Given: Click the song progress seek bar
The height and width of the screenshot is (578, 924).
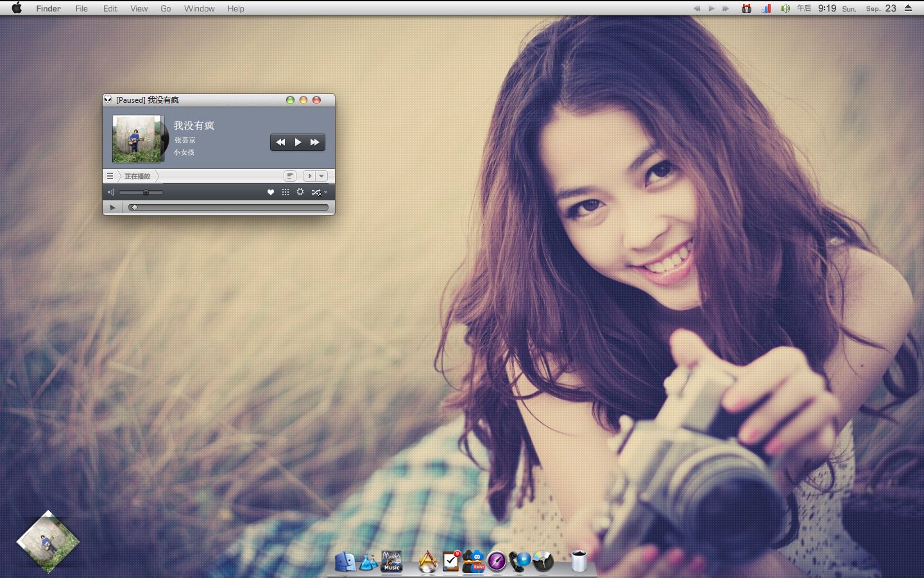Looking at the screenshot, I should pos(228,207).
